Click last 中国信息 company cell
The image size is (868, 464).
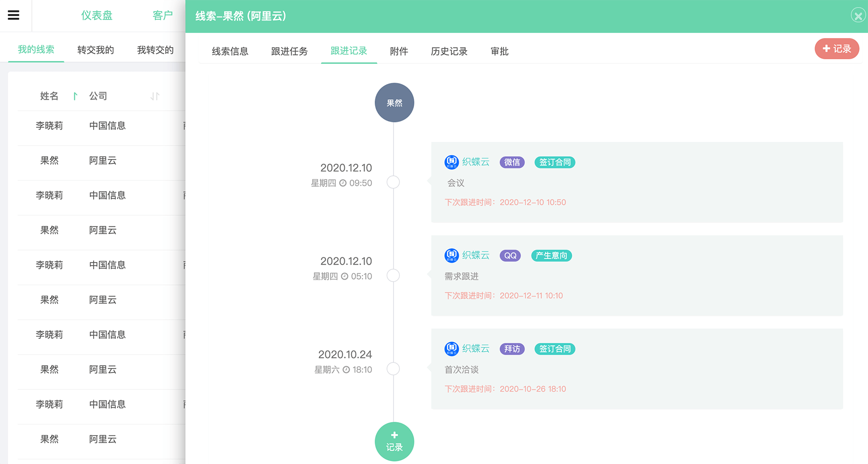107,404
